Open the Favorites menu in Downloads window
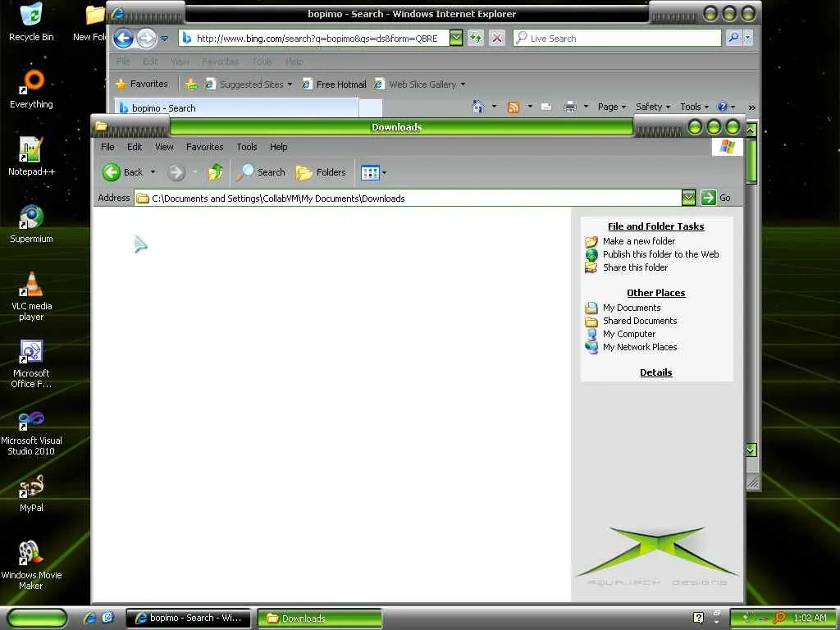The width and height of the screenshot is (840, 630). pyautogui.click(x=204, y=147)
